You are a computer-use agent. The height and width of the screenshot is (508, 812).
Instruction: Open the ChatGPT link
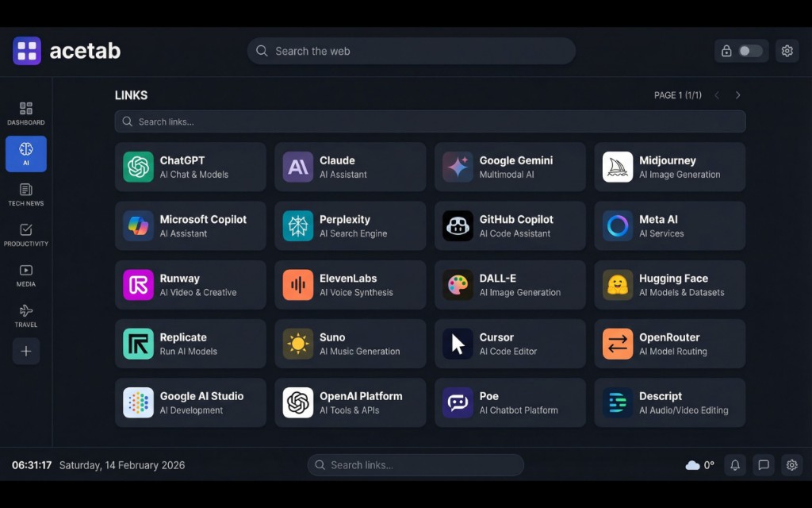coord(190,167)
